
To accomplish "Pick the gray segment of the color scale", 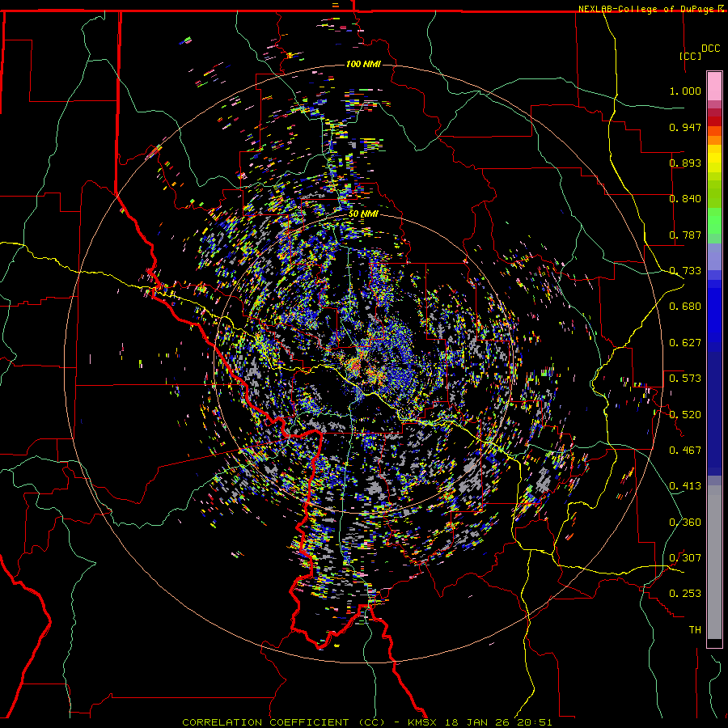I will (x=714, y=562).
